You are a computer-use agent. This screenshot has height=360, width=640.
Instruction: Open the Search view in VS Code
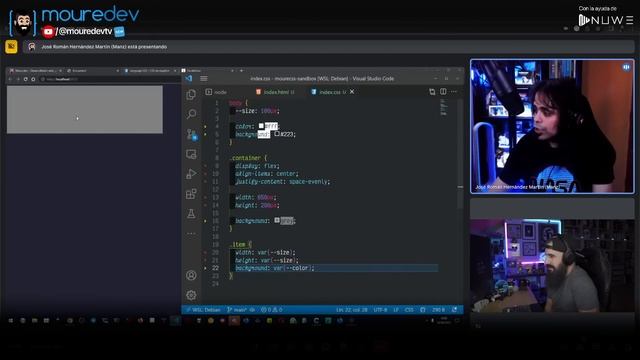(x=191, y=114)
